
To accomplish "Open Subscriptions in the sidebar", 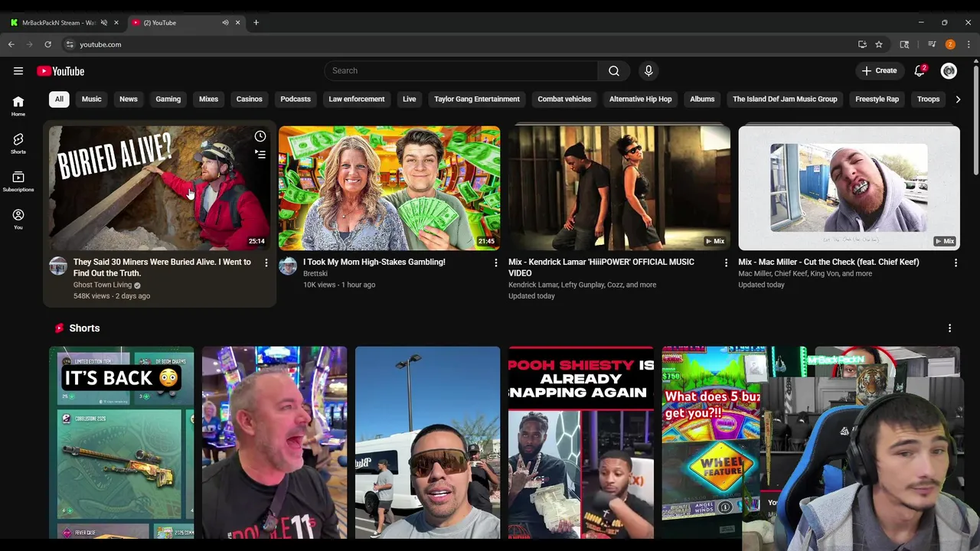I will click(18, 181).
